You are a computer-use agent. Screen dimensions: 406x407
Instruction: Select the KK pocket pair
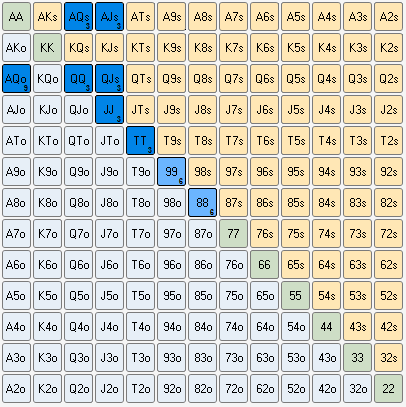click(47, 48)
